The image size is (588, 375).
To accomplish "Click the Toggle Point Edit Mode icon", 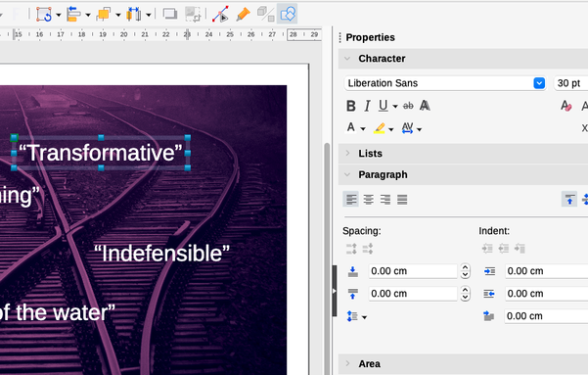I will tap(220, 15).
